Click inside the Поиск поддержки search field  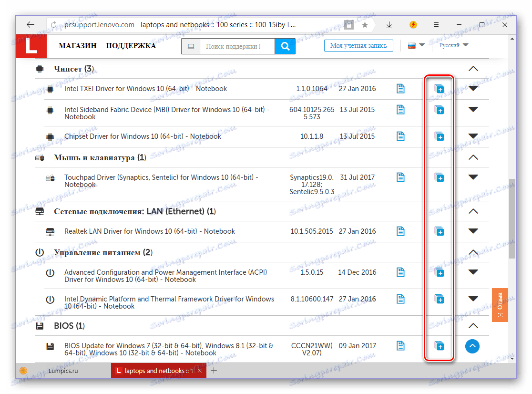click(x=237, y=46)
